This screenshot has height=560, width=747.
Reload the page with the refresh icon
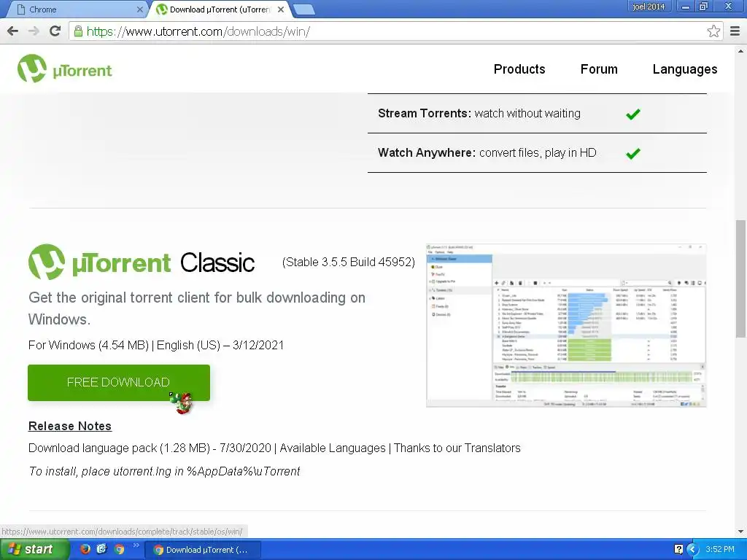pos(55,31)
